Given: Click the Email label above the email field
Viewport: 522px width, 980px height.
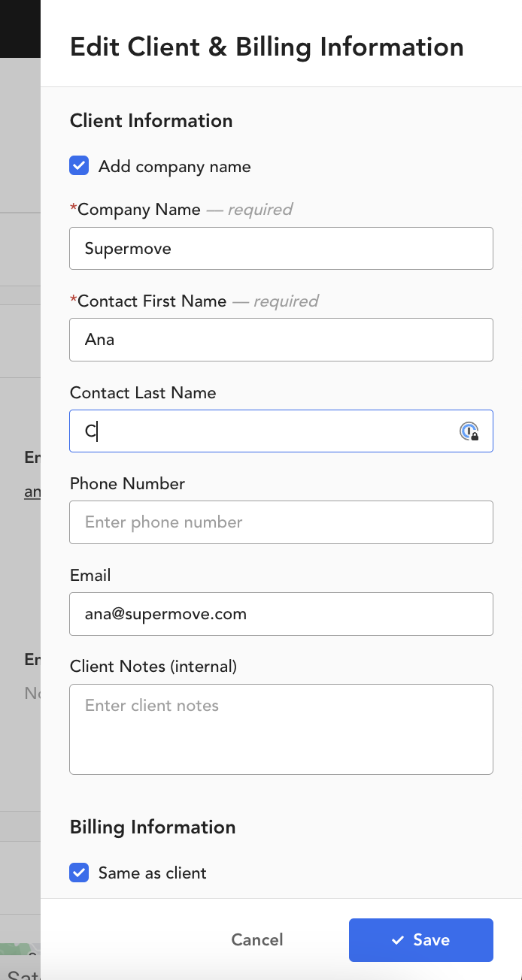Looking at the screenshot, I should click(x=90, y=576).
